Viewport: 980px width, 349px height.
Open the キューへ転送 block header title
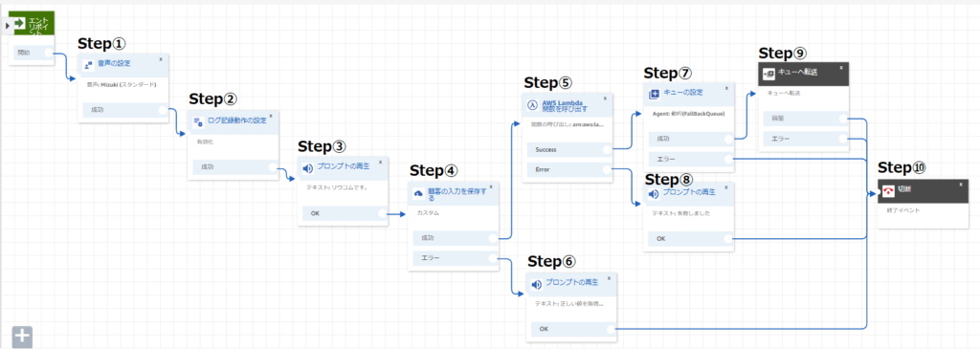[x=798, y=73]
